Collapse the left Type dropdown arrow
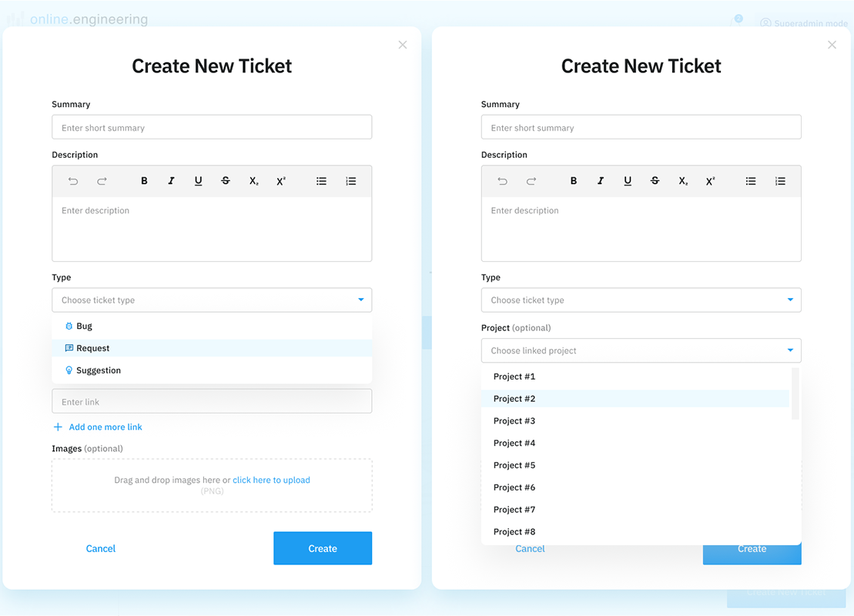The image size is (854, 616). [360, 300]
